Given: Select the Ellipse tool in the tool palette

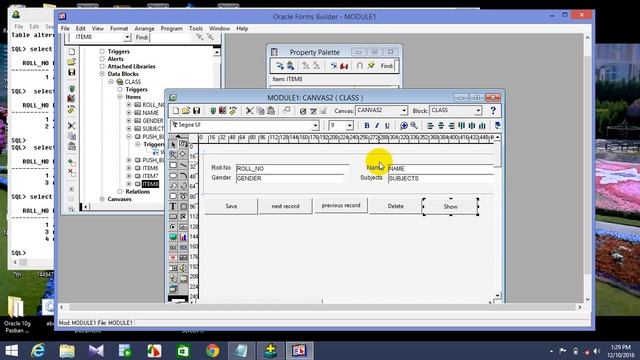Looking at the screenshot, I should pyautogui.click(x=173, y=176).
